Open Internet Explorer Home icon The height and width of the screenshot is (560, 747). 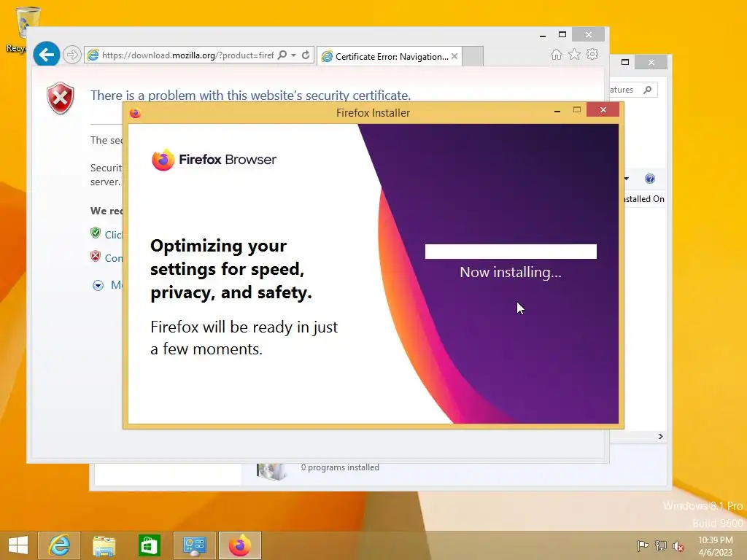tap(557, 54)
